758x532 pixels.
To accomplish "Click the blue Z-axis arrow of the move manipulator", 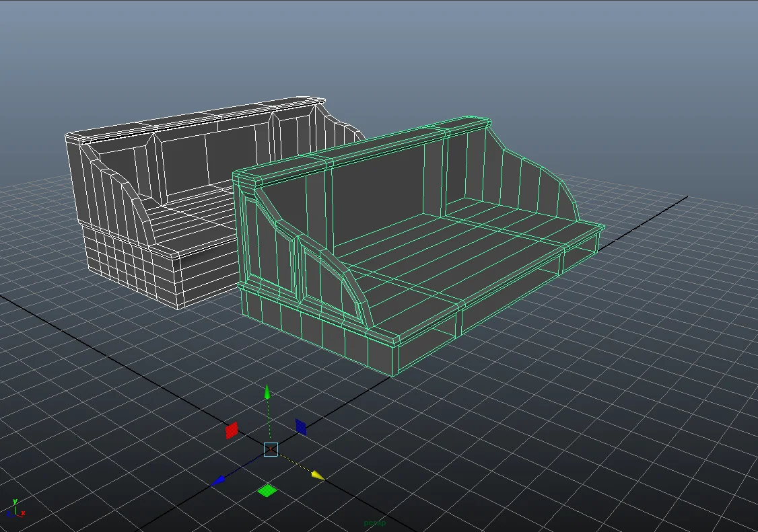I will [x=219, y=480].
